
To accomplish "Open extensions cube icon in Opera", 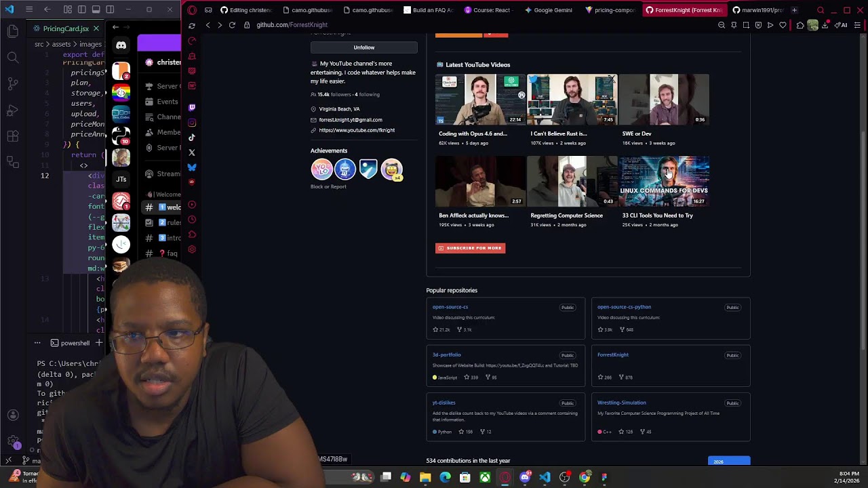I will coord(800,25).
